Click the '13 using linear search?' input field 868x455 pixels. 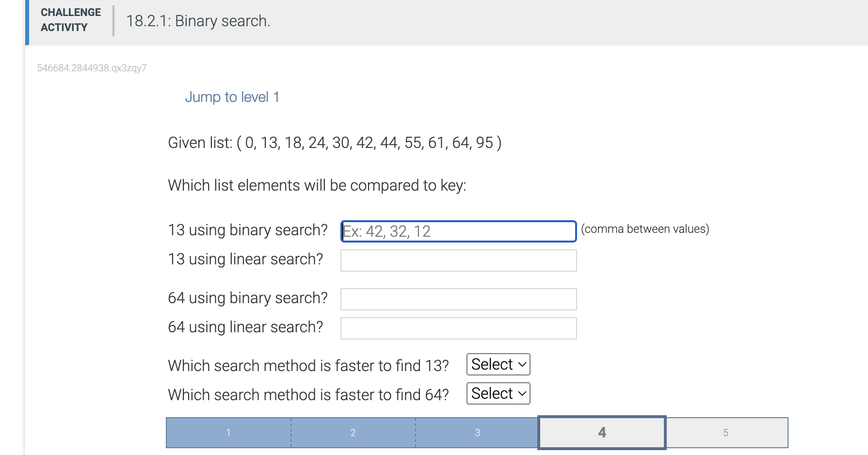[x=458, y=260]
